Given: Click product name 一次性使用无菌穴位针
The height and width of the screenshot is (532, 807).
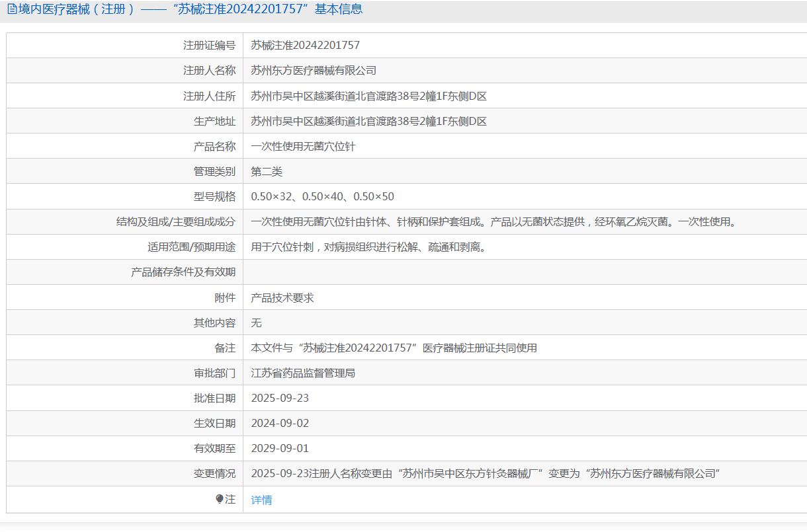Looking at the screenshot, I should 304,146.
